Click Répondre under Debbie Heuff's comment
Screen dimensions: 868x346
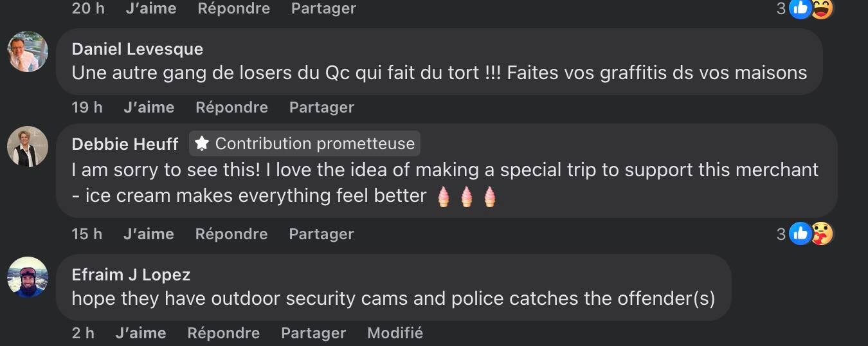(231, 234)
